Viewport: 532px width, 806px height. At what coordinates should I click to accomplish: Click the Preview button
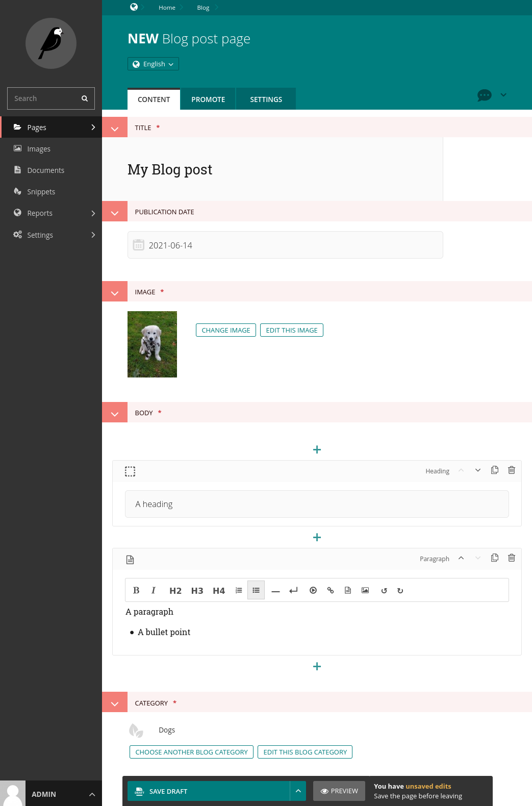[339, 791]
